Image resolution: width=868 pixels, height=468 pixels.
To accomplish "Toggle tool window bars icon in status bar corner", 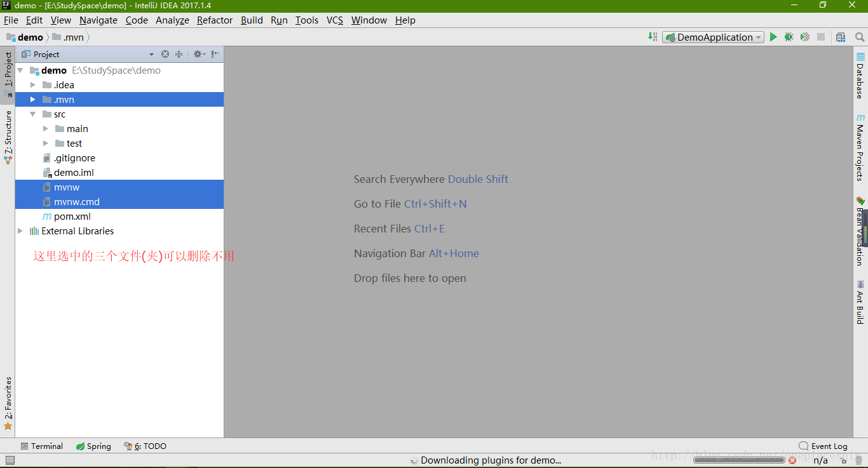I will [x=10, y=460].
